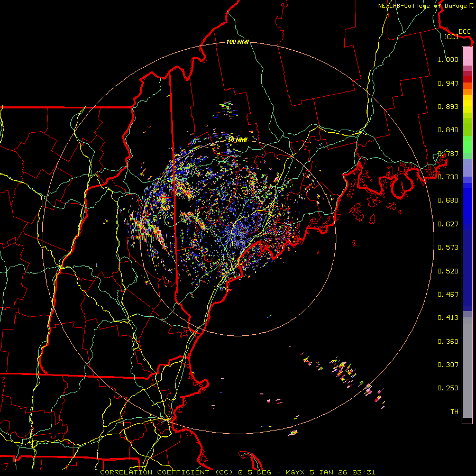Select the 0.893 scale value
Screen dimensions: 476x476
tap(448, 106)
